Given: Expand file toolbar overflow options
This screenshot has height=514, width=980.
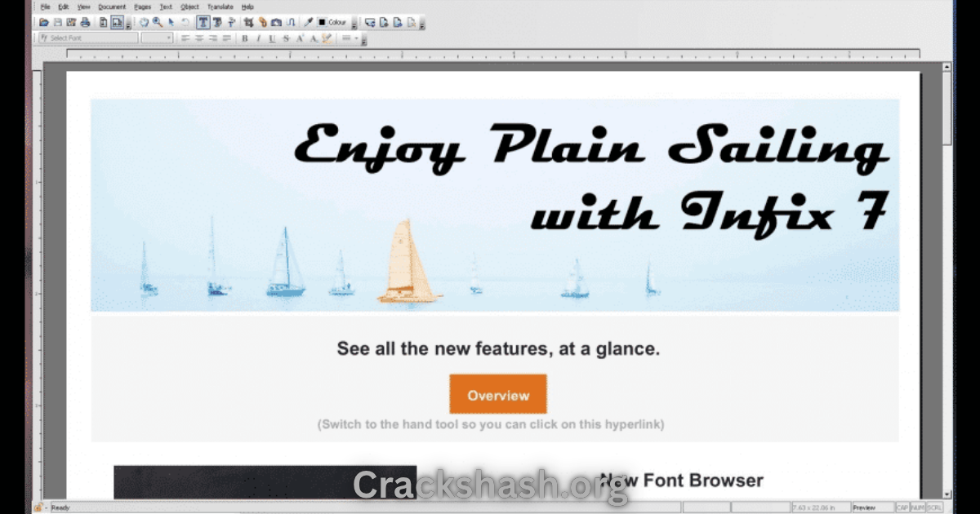Looking at the screenshot, I should [x=129, y=25].
